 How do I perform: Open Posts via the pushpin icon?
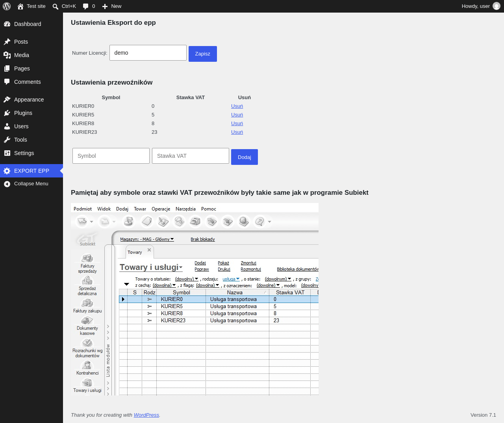7,42
